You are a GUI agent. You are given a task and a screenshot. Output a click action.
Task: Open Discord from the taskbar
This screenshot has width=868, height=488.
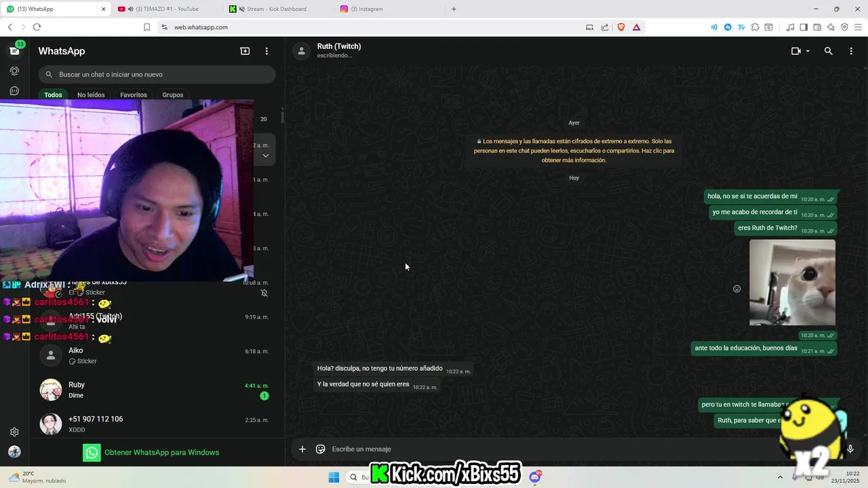pyautogui.click(x=535, y=477)
